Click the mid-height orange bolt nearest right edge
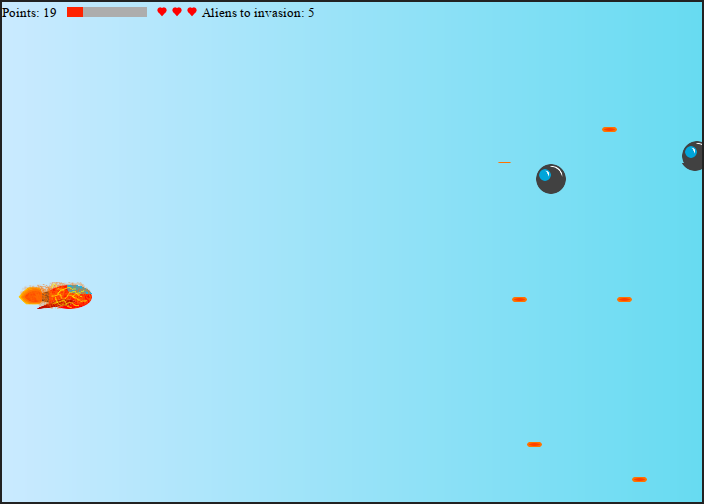 [624, 299]
